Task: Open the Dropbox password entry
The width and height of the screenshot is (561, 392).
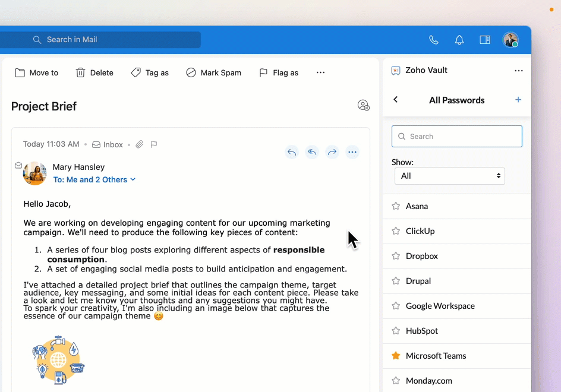Action: (x=457, y=257)
